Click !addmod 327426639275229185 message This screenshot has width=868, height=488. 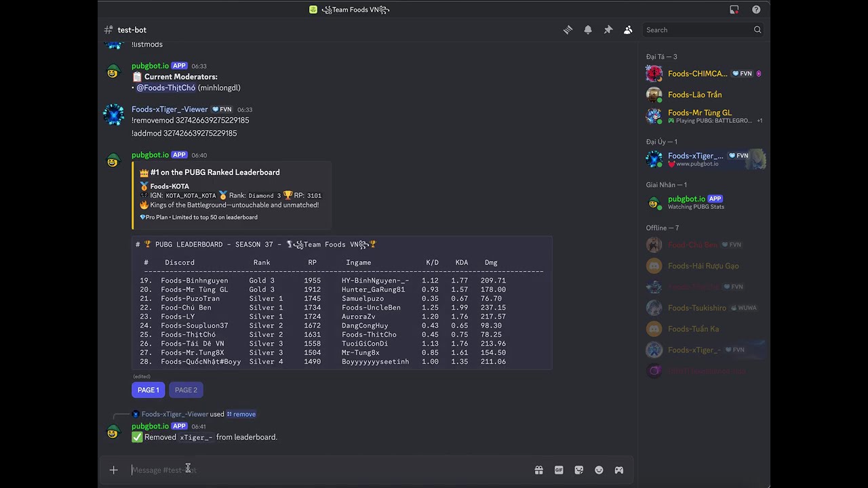coord(184,133)
